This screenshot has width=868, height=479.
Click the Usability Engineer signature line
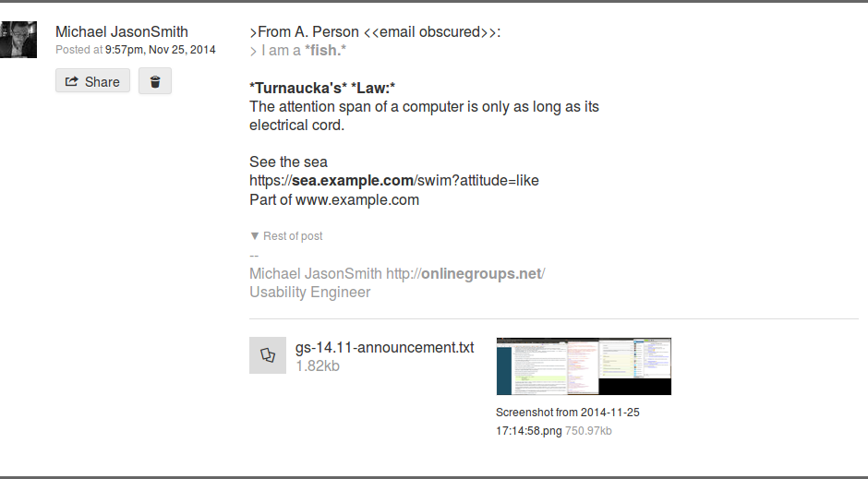coord(310,292)
